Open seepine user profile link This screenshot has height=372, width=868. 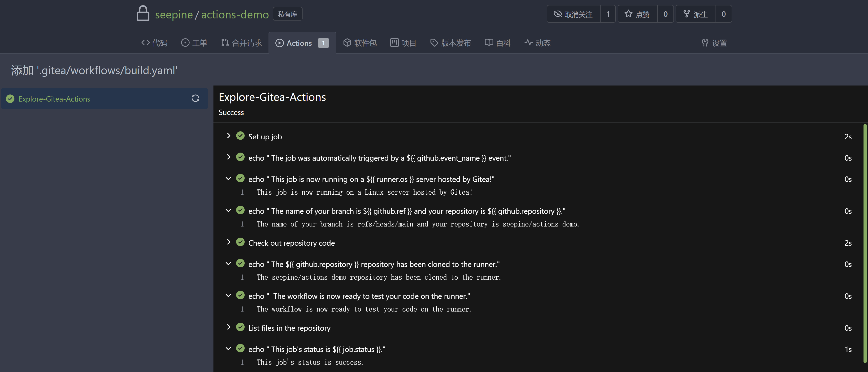[x=174, y=14]
